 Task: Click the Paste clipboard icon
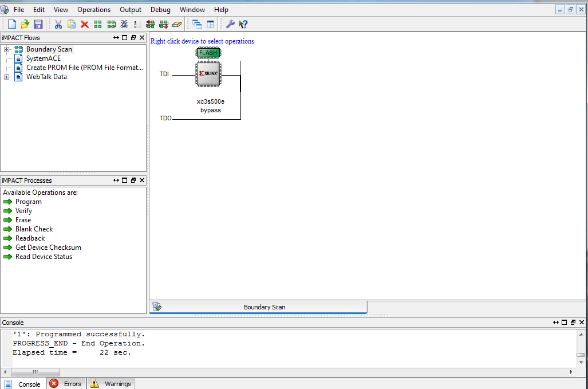[x=71, y=25]
